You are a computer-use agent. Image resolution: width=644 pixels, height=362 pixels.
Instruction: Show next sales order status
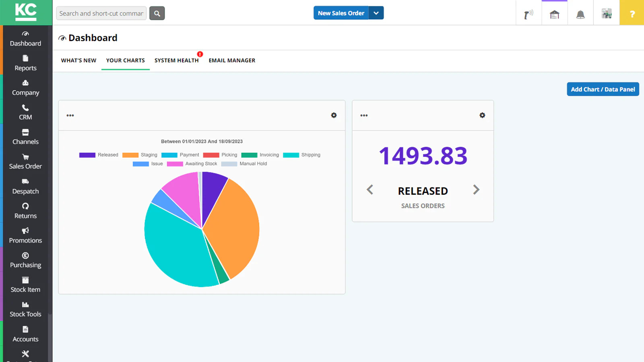[x=476, y=189]
